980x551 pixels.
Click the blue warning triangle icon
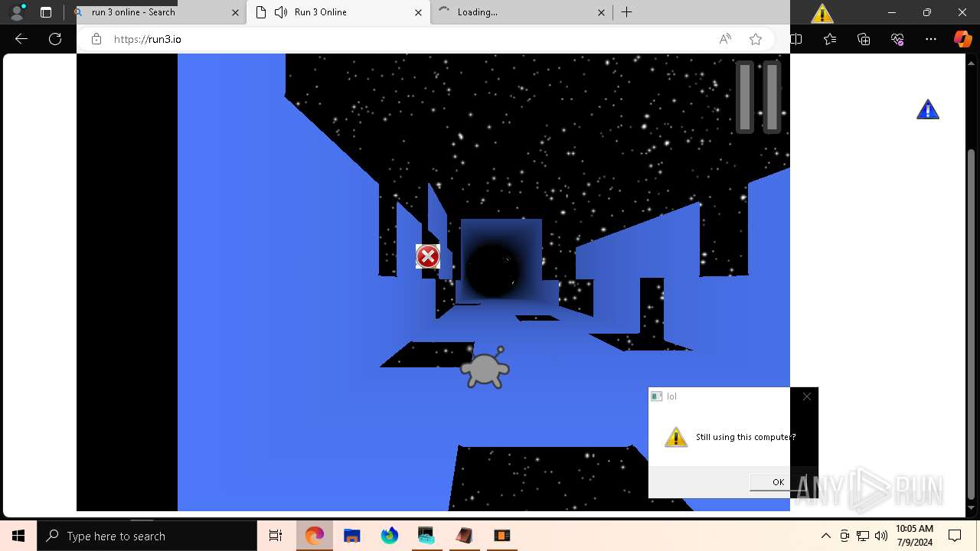928,110
